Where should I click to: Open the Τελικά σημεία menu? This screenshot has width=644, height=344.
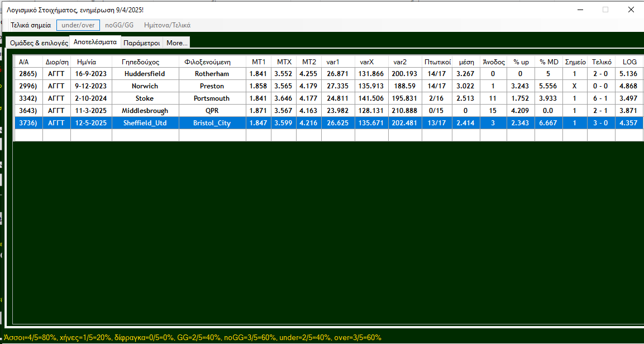[31, 25]
